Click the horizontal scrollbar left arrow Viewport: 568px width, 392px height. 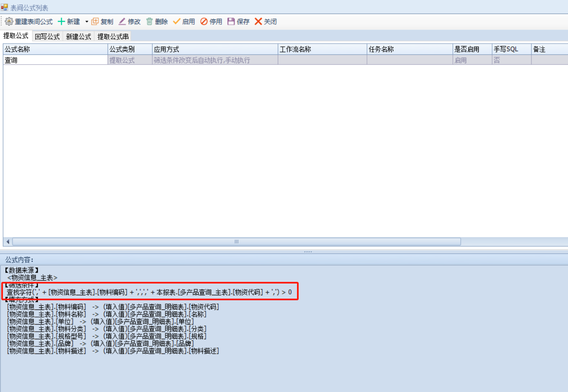(x=8, y=242)
